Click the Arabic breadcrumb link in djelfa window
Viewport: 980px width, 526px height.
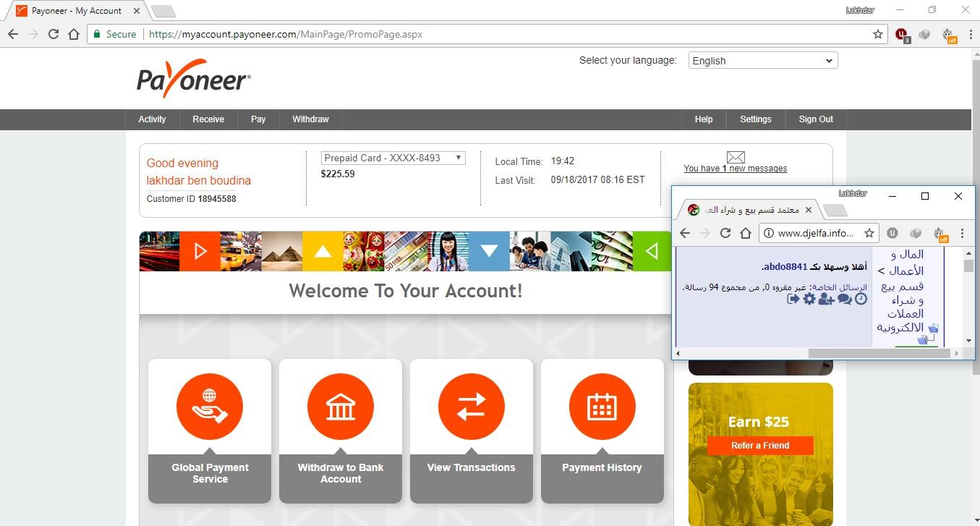[x=901, y=292]
